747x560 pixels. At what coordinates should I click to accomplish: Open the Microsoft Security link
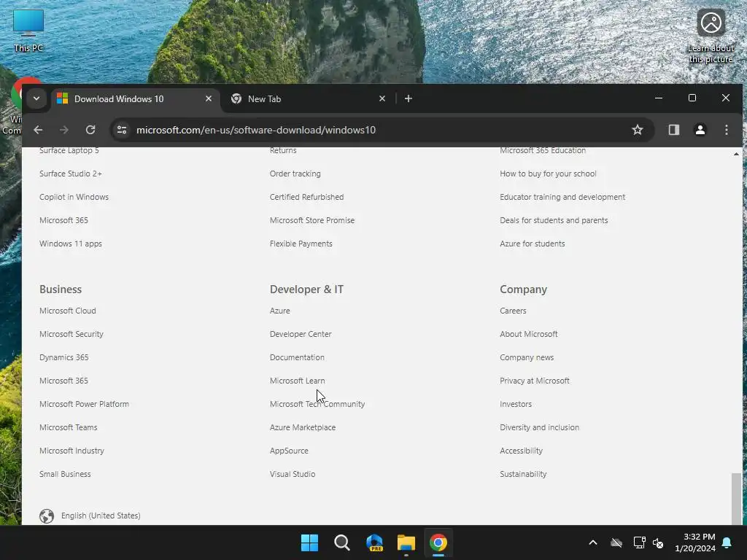[71, 334]
